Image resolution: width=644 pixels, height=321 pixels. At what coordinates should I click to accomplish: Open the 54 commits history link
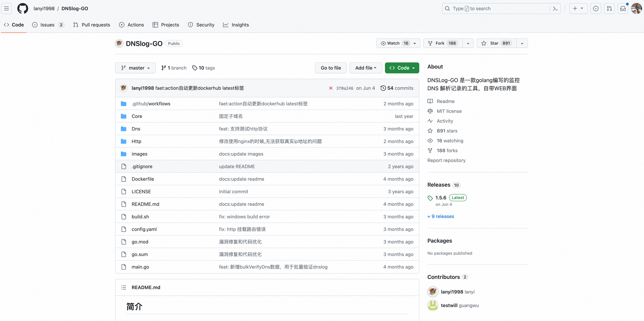click(397, 88)
